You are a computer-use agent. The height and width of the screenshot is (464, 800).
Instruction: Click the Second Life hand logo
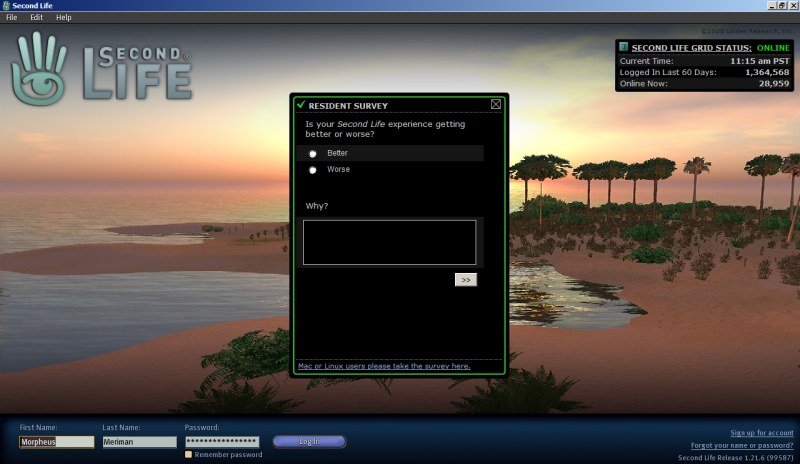[x=39, y=69]
